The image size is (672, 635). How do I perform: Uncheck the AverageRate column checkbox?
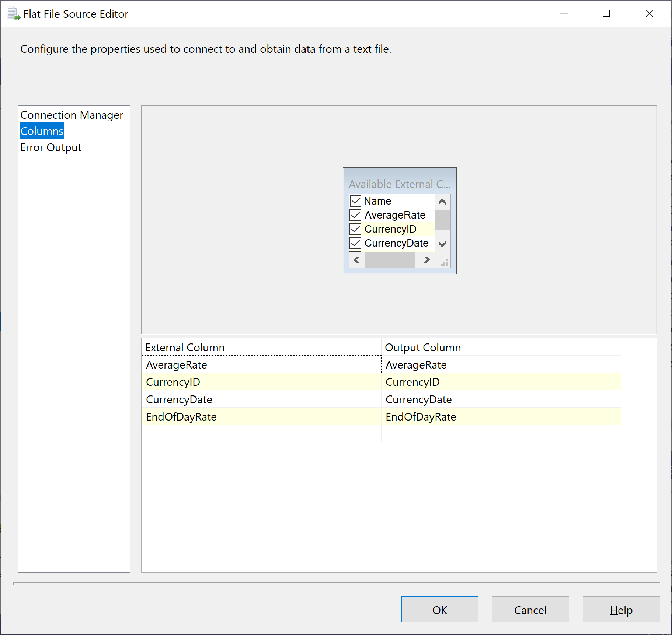pyautogui.click(x=355, y=215)
